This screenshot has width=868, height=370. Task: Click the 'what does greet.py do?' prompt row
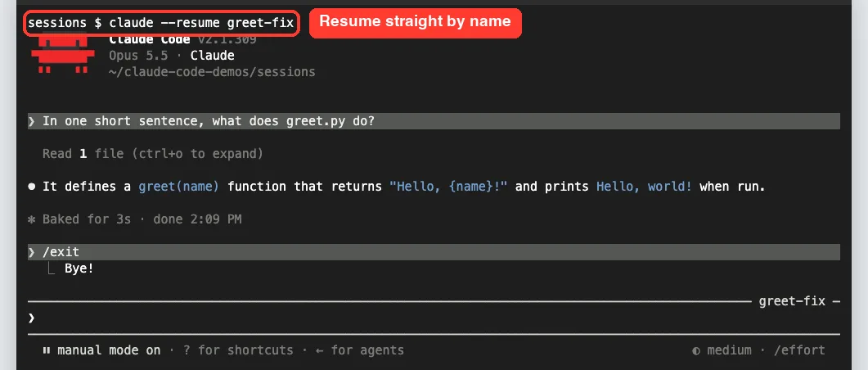pyautogui.click(x=434, y=121)
